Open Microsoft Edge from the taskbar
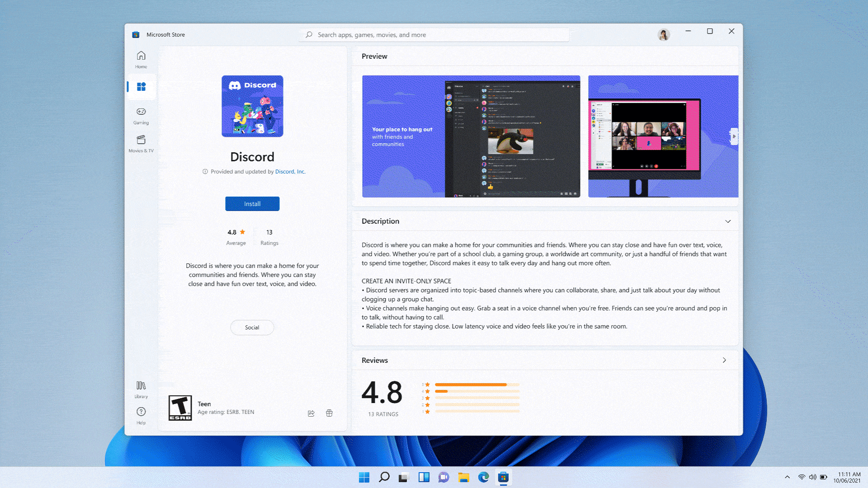 483,477
